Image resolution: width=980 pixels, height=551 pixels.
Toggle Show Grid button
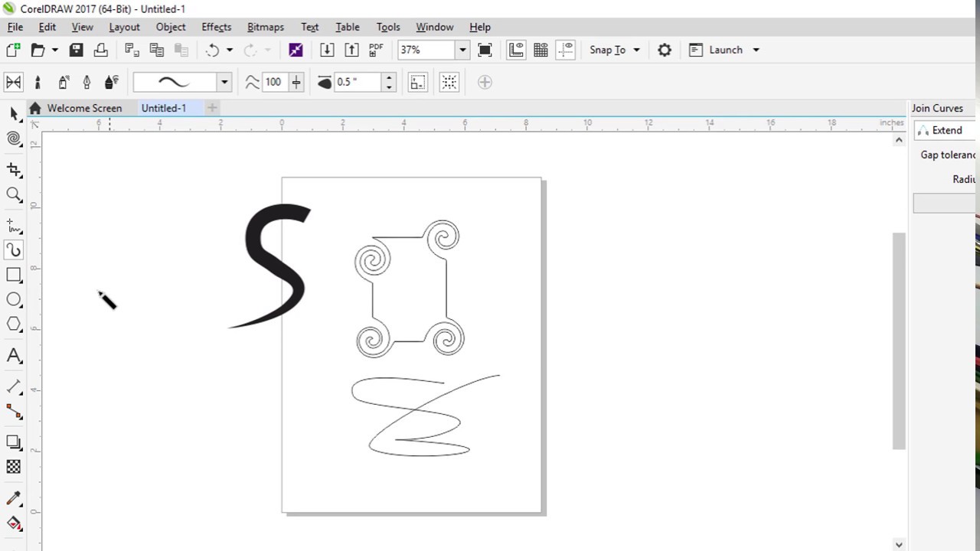tap(541, 50)
